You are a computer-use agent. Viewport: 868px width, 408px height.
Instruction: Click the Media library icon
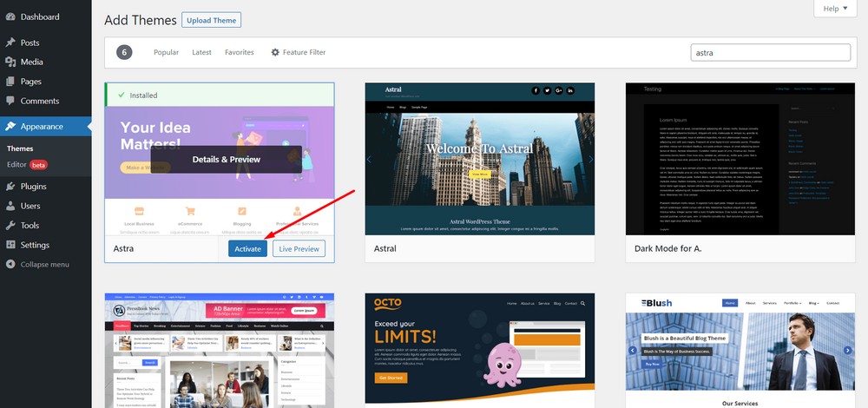[x=10, y=62]
